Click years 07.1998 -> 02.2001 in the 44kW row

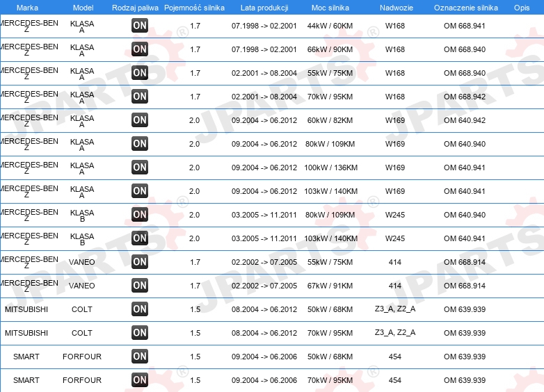[x=264, y=26]
